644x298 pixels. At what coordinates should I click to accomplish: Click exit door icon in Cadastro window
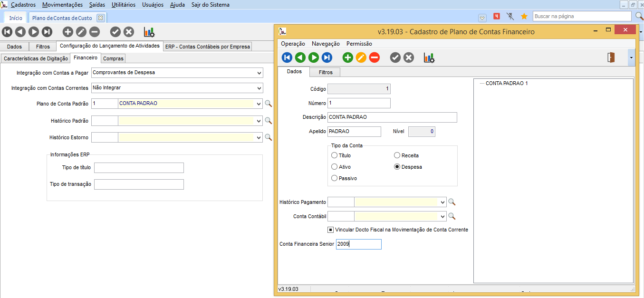click(611, 58)
